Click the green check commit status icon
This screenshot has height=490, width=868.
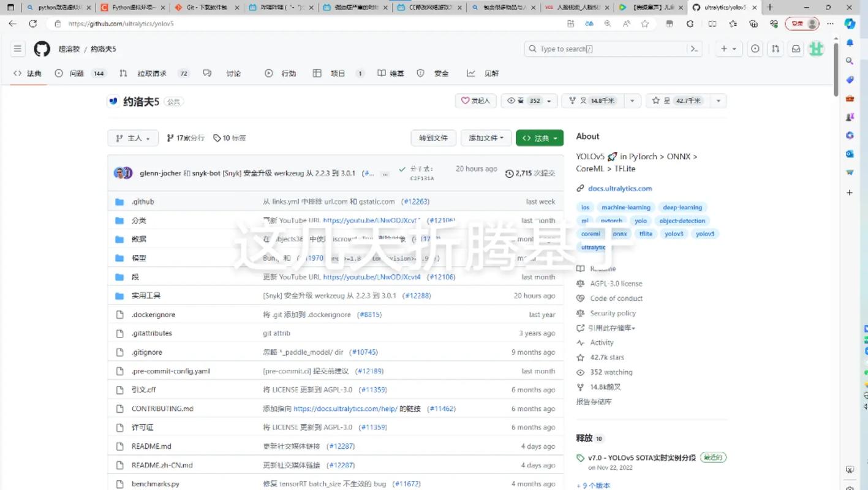tap(402, 169)
